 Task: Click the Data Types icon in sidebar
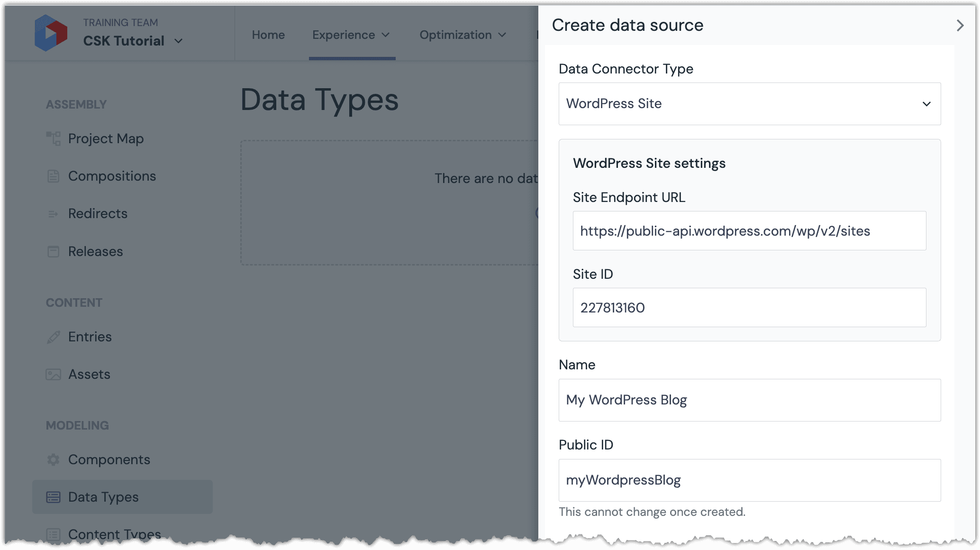coord(53,497)
